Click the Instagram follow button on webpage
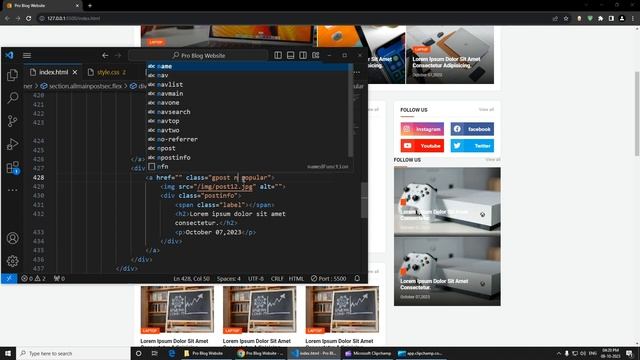Viewport: 640px width, 360px height. pyautogui.click(x=422, y=129)
